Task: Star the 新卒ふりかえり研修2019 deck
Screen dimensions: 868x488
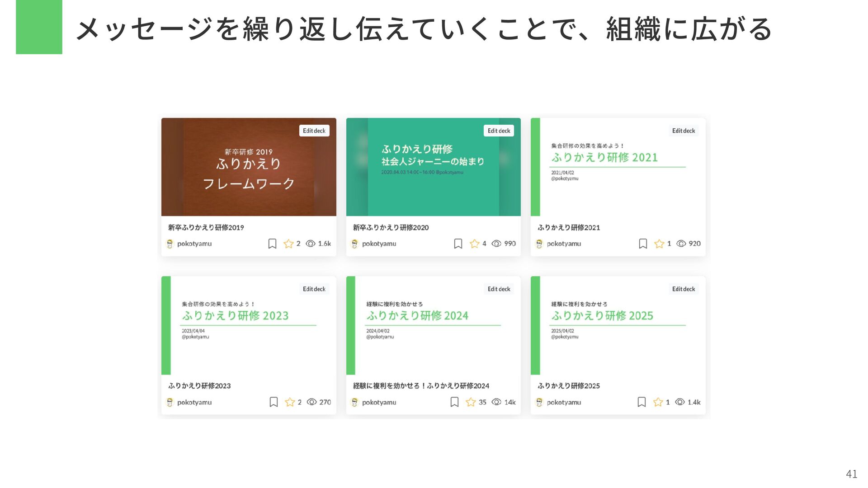Action: click(x=288, y=244)
